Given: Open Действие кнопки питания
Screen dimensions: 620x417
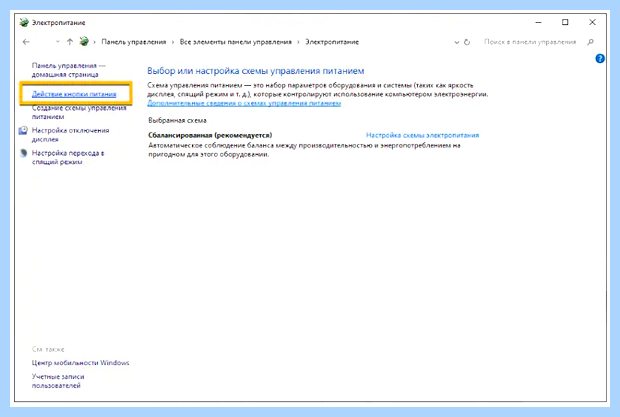Looking at the screenshot, I should coord(74,94).
